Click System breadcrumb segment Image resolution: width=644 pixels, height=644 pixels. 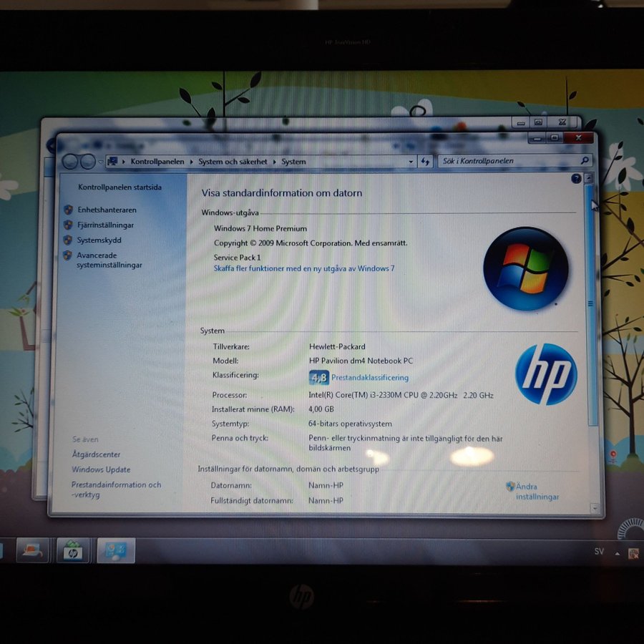(293, 162)
